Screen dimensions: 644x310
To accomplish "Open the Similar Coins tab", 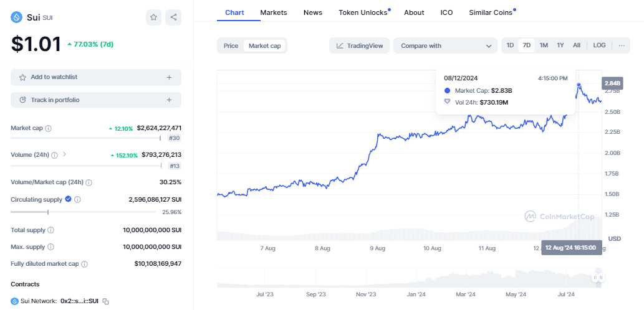I will (491, 12).
